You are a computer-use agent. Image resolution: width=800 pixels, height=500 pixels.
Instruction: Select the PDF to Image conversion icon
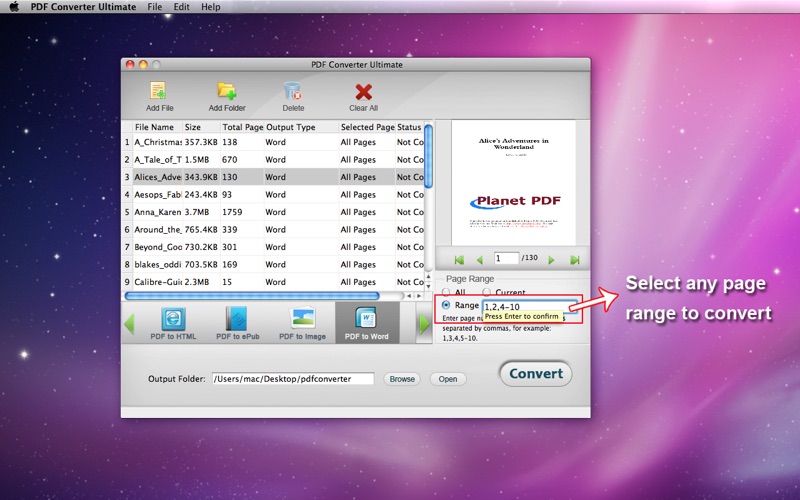click(302, 319)
